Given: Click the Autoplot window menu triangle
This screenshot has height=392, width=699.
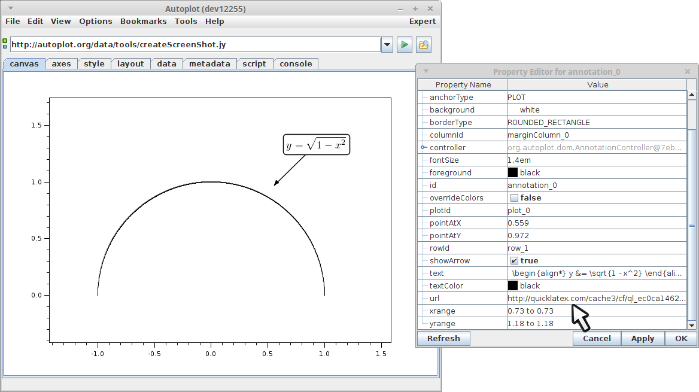Looking at the screenshot, I should pyautogui.click(x=10, y=8).
